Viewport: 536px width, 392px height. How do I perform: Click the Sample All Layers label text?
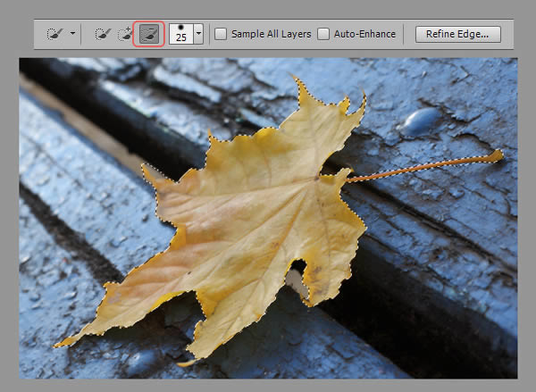coord(271,35)
